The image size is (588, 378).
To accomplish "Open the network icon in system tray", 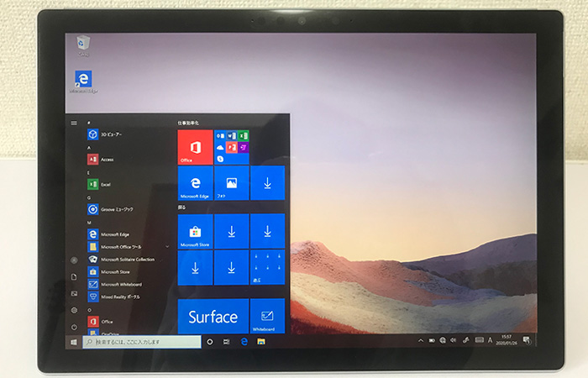I will click(443, 340).
